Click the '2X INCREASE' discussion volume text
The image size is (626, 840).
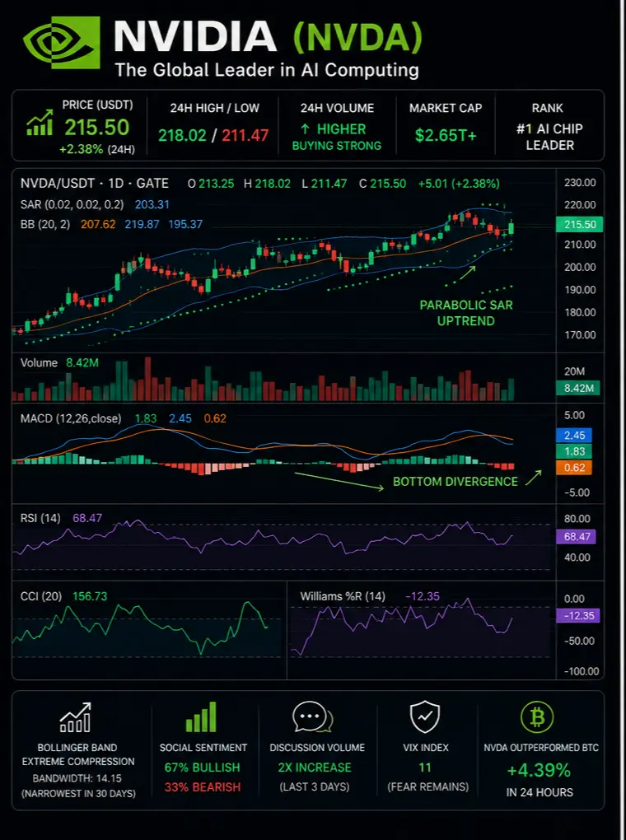pos(315,768)
